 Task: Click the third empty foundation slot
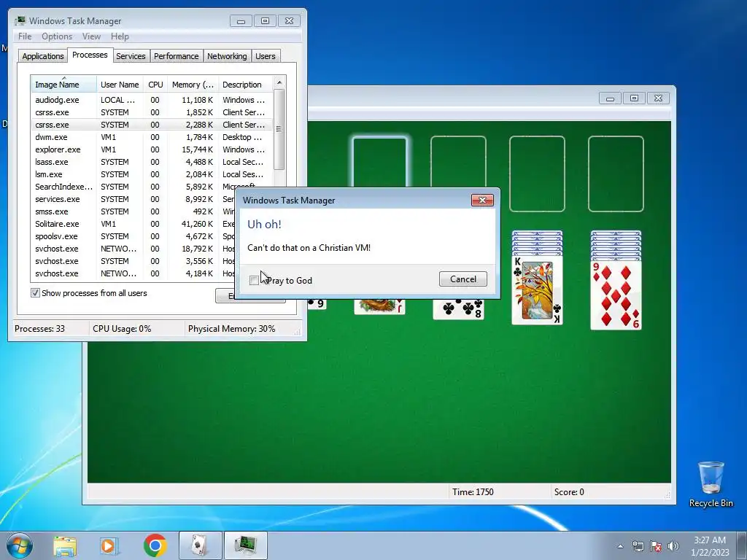coord(537,174)
